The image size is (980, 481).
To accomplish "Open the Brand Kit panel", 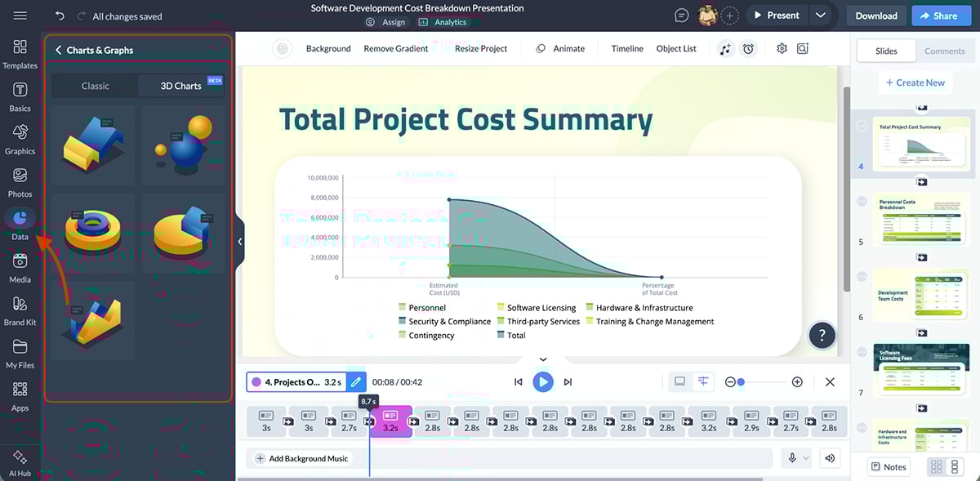I will coord(20,310).
